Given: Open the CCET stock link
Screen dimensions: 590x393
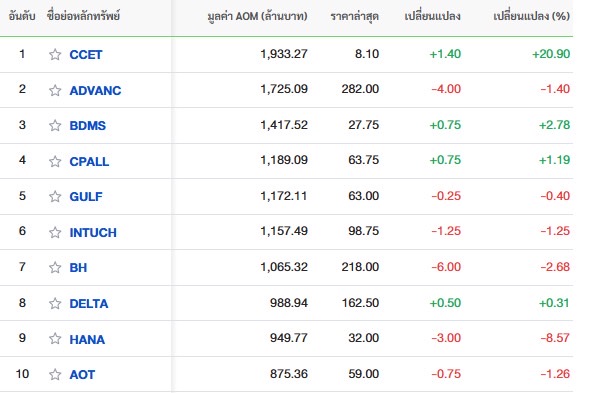Looking at the screenshot, I should 86,55.
